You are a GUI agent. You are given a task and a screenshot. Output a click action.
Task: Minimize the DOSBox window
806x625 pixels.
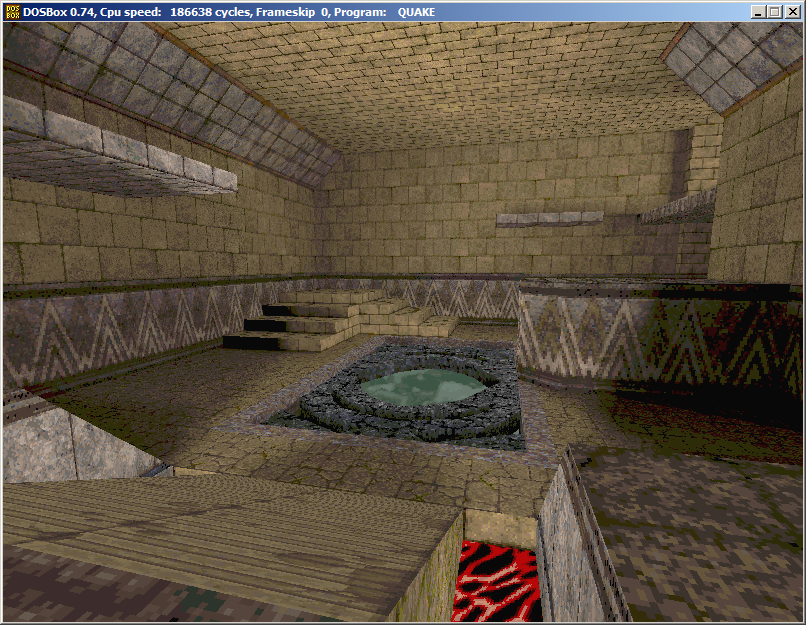(x=755, y=12)
